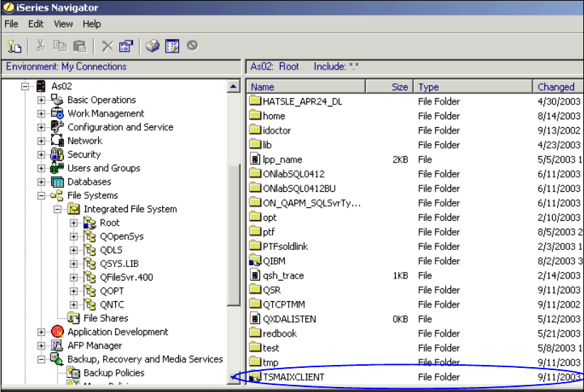Expand the Work Management node
Image resolution: width=584 pixels, height=392 pixels.
tap(41, 114)
